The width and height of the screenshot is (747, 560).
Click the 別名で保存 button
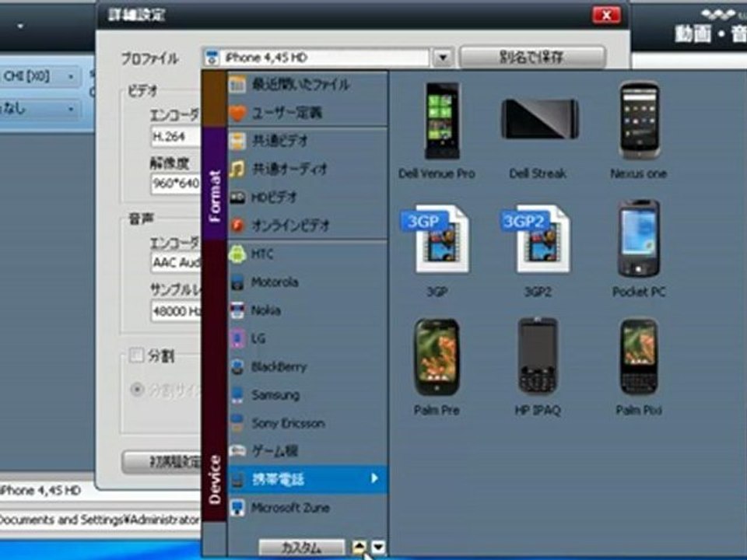click(x=532, y=57)
